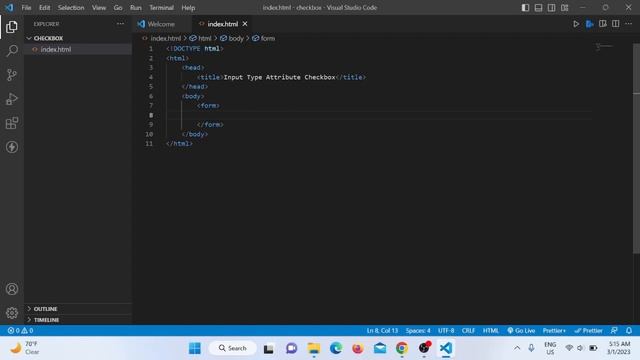Expand the OUTLINE section
640x360 pixels.
tap(78, 309)
